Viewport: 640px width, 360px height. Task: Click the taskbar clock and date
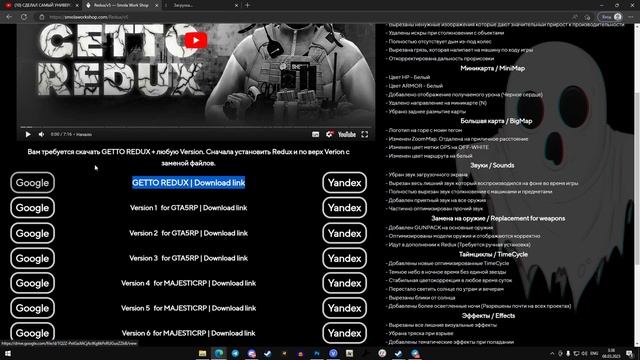click(611, 353)
